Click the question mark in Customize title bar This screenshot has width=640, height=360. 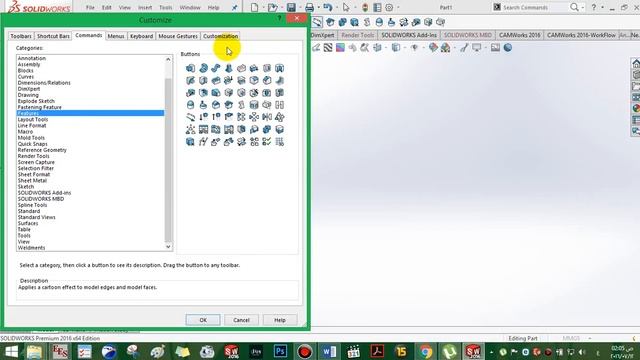tap(280, 18)
